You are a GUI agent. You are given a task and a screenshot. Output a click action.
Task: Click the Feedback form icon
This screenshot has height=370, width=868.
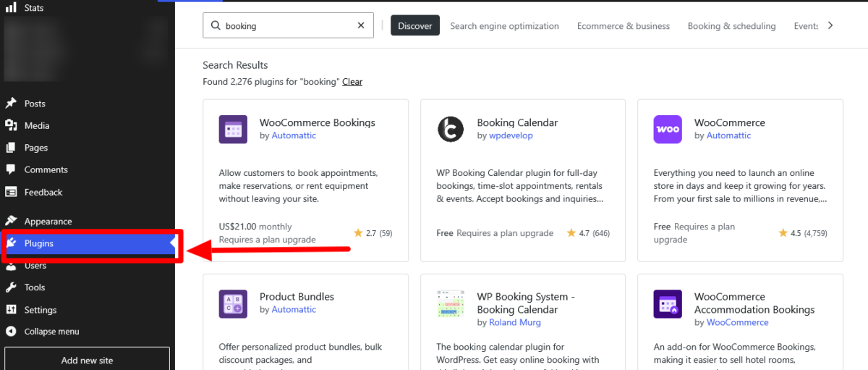[11, 192]
